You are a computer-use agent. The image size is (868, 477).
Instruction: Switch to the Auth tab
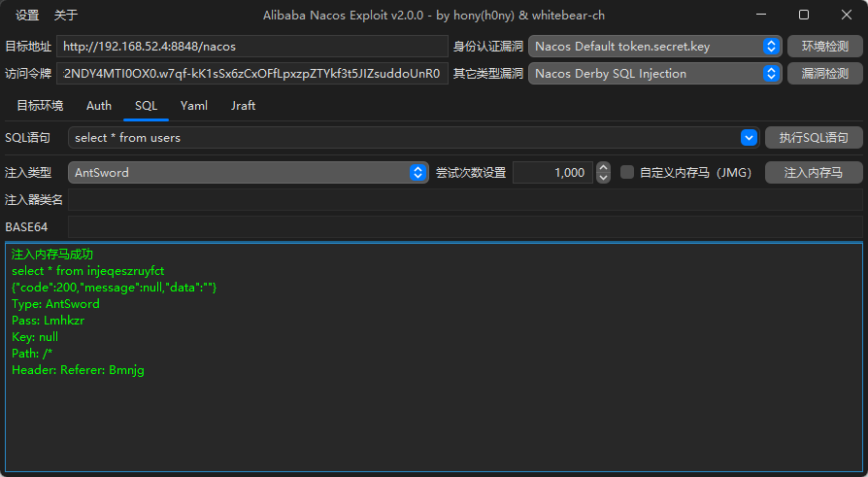(x=99, y=106)
